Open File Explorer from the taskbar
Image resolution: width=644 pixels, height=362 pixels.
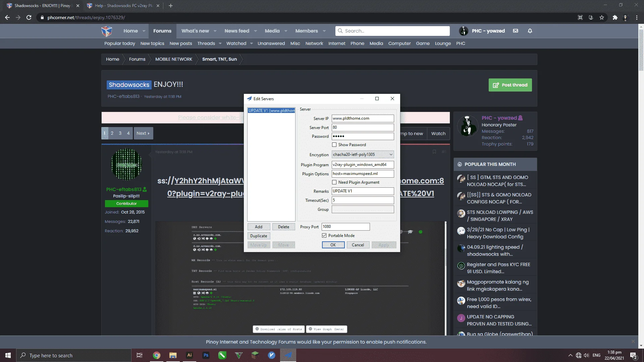click(173, 355)
